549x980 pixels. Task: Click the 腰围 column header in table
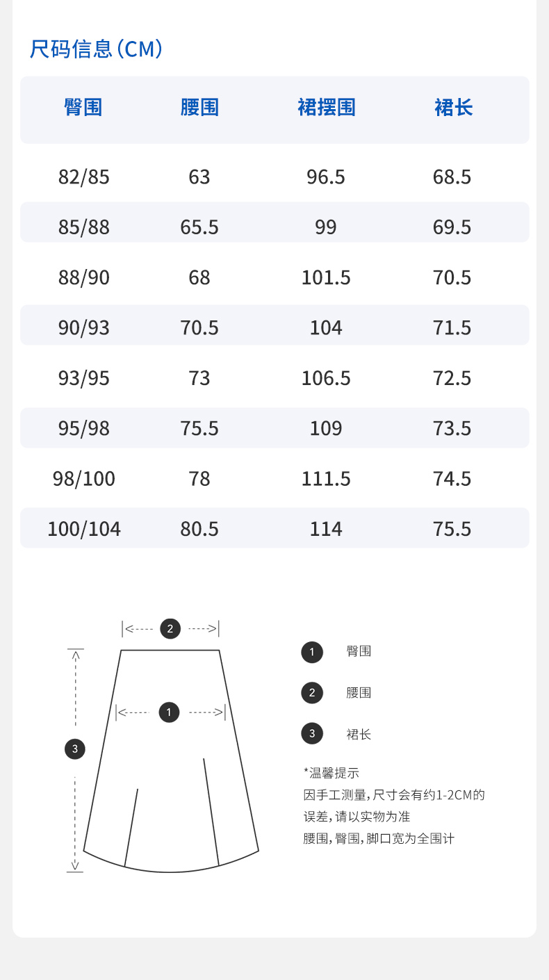199,108
